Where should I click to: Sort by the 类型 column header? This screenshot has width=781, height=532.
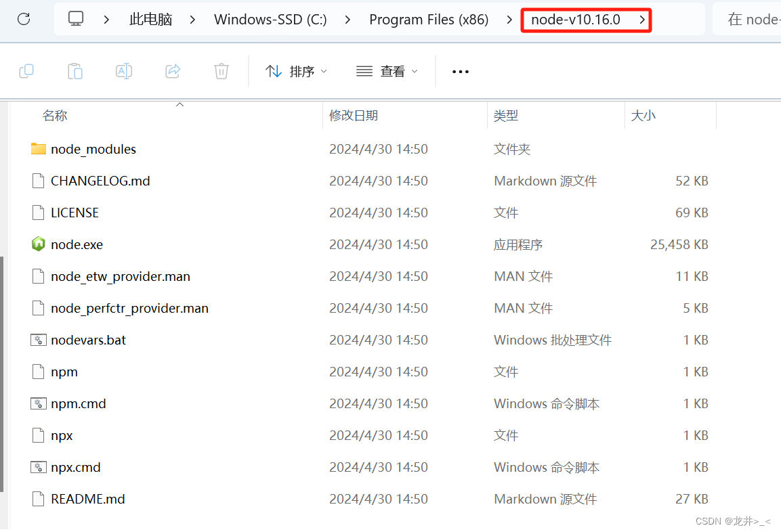[506, 116]
